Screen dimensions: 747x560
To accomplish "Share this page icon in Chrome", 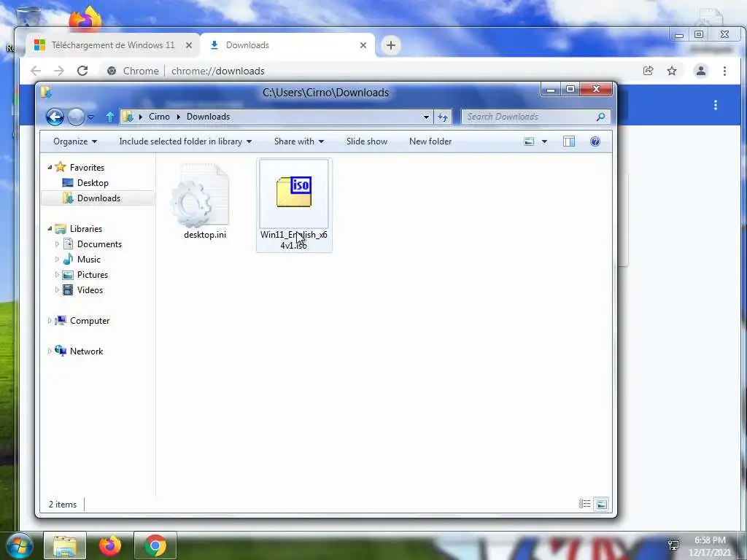I will point(649,71).
